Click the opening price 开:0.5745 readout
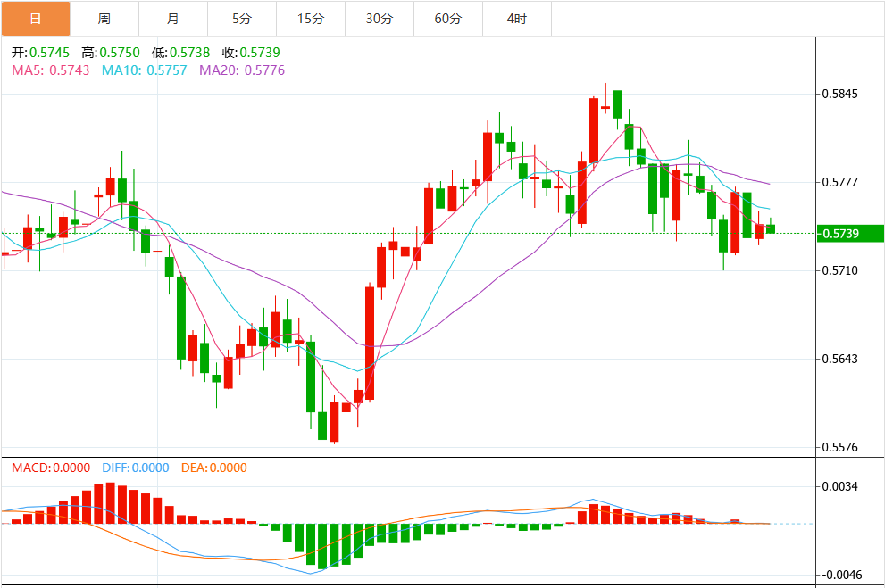The width and height of the screenshot is (893, 588). (x=40, y=53)
